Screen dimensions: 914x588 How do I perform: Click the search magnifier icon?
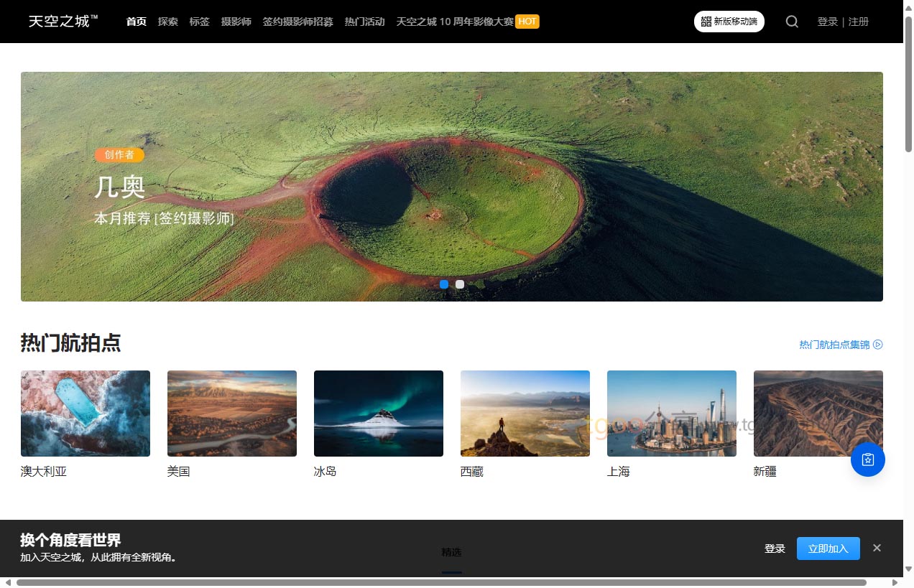tap(792, 22)
